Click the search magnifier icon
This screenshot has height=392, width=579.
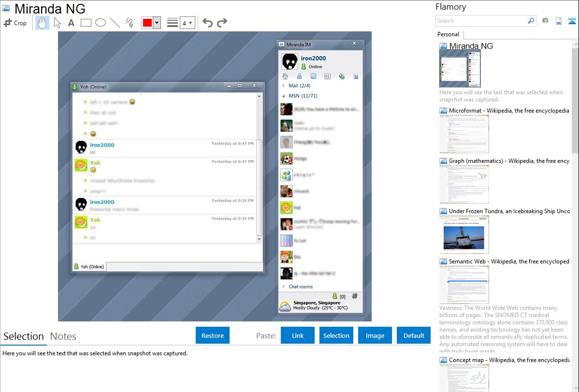(x=531, y=21)
